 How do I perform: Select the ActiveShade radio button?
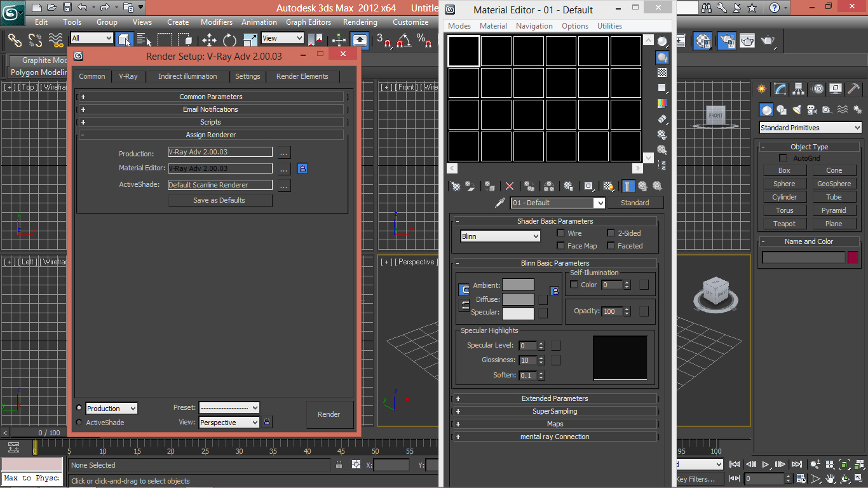[79, 423]
